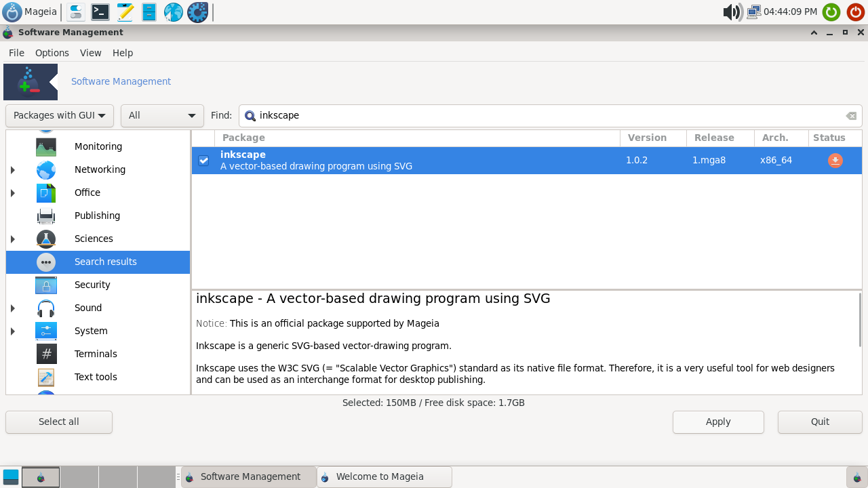
Task: Click the clock showing 04:44:09 PM
Action: (790, 12)
